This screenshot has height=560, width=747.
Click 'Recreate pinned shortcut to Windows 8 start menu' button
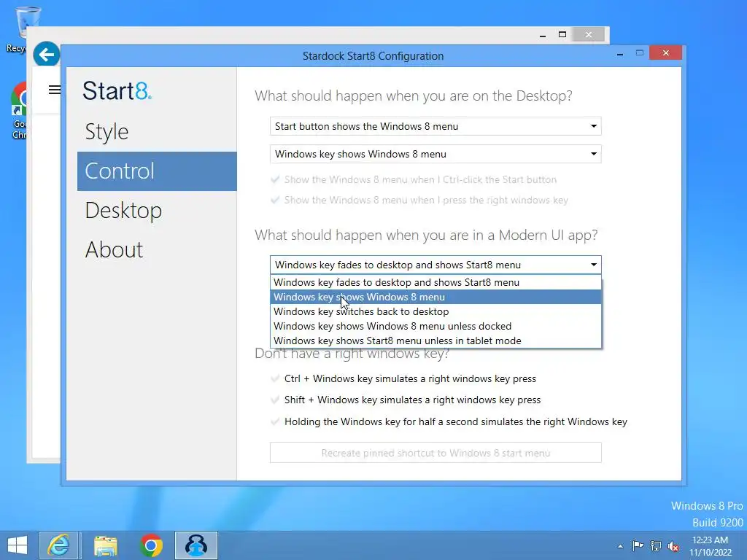tap(436, 453)
